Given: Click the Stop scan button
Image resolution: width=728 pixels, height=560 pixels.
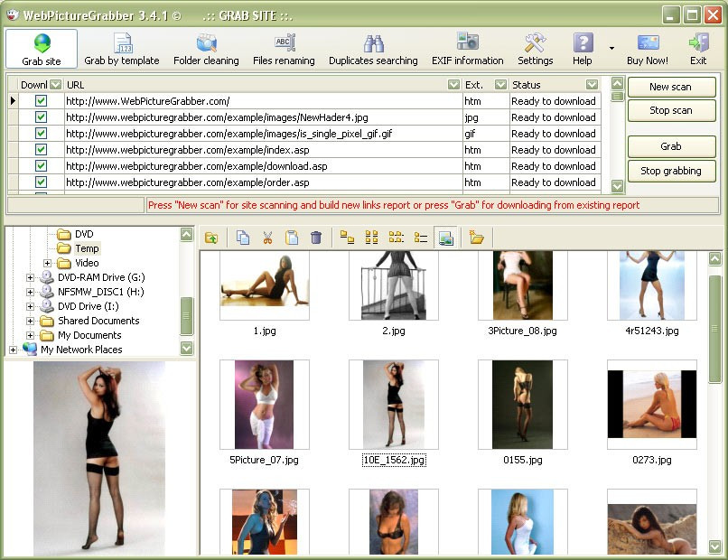Looking at the screenshot, I should click(671, 110).
